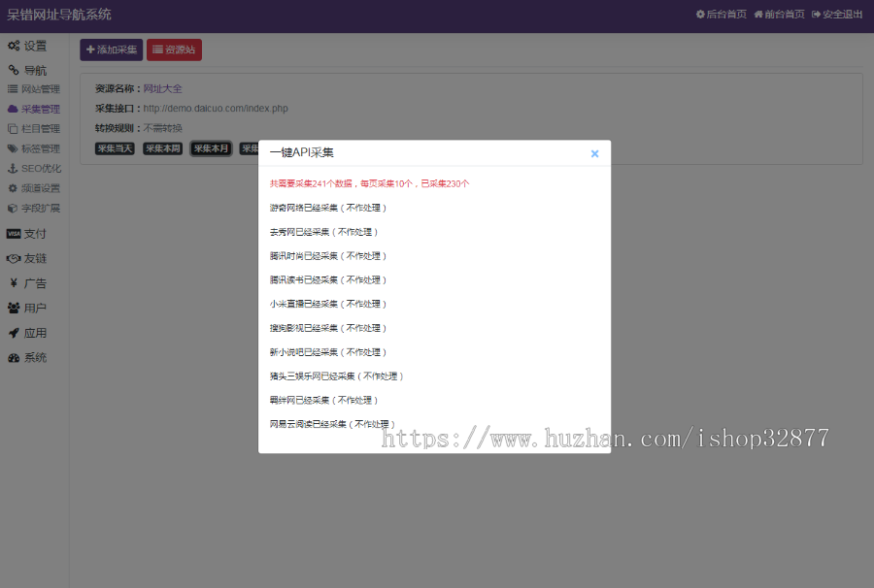Click the handshake icon beside 友链
Viewport: 874px width, 588px height.
[14, 258]
